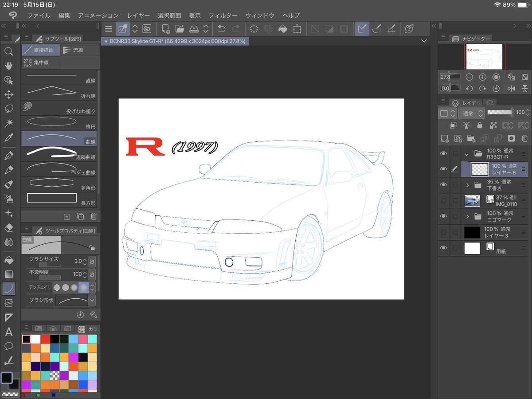Click the Undo arrow in command bar
Screen dimensions: 532x399
point(222,29)
